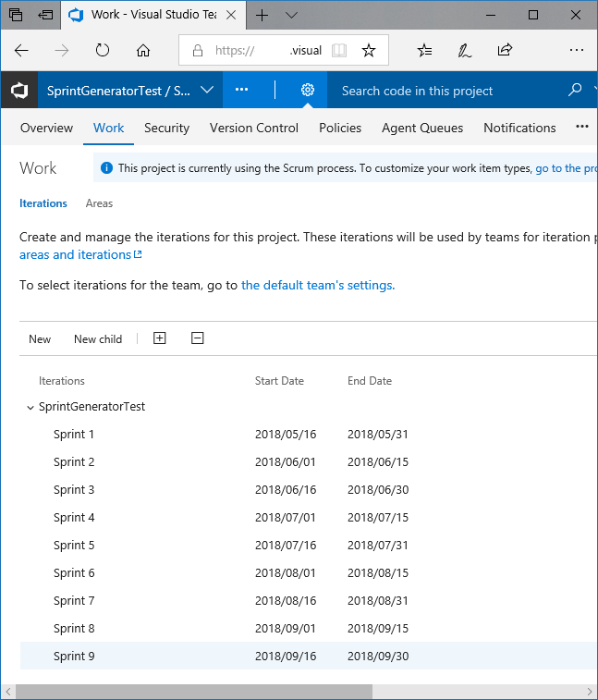Select the Sprint 6 iteration row
Viewport: 598px width, 700px height.
[308, 572]
